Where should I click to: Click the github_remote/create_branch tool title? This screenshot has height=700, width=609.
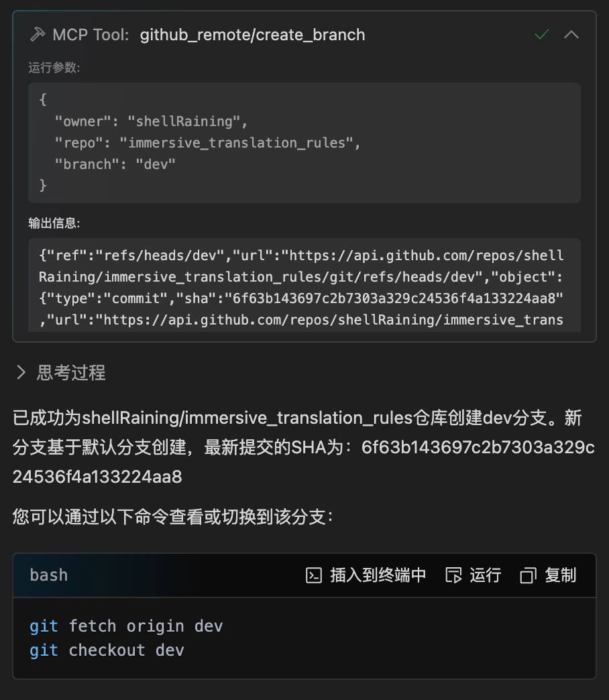[253, 35]
